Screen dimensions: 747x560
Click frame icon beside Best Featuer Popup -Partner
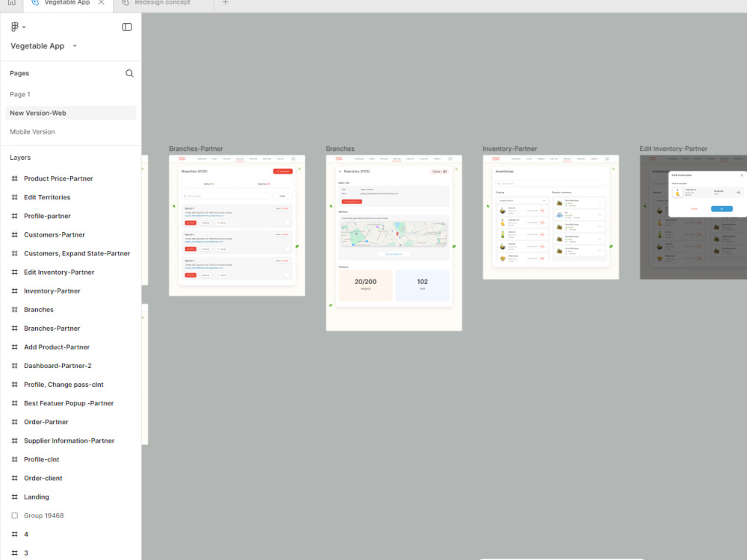pyautogui.click(x=14, y=403)
